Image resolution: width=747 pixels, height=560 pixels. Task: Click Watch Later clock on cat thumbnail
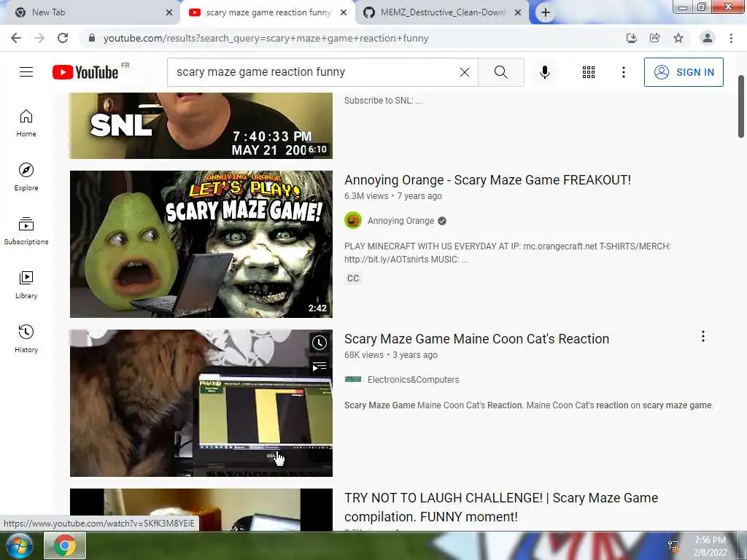click(x=320, y=343)
